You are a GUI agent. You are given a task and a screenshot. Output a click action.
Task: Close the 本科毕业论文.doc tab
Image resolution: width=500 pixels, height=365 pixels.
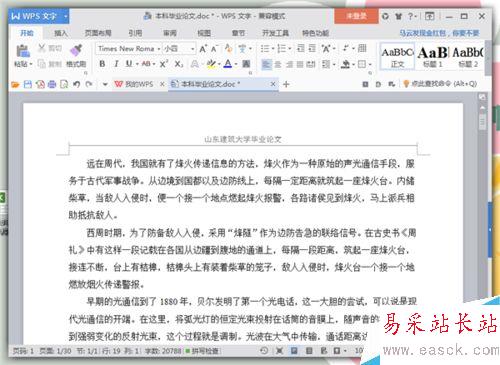273,84
